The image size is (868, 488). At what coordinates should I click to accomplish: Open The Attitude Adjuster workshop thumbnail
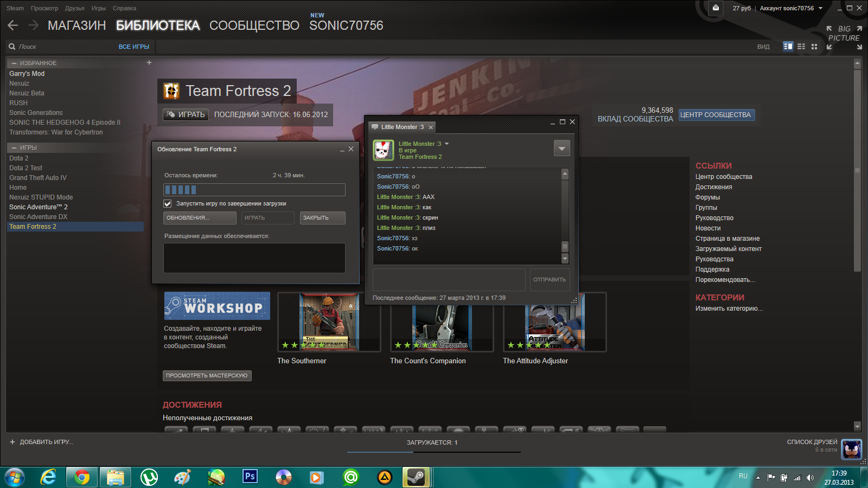pyautogui.click(x=555, y=322)
